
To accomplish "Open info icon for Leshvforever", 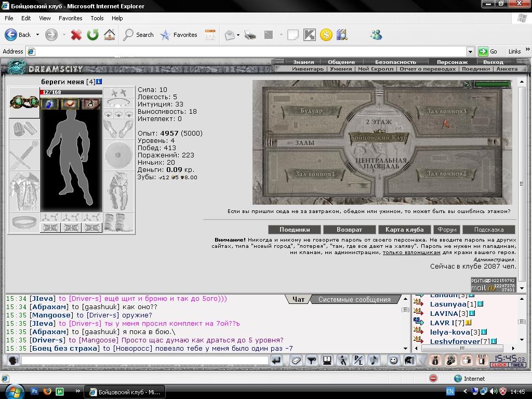I will (x=494, y=341).
